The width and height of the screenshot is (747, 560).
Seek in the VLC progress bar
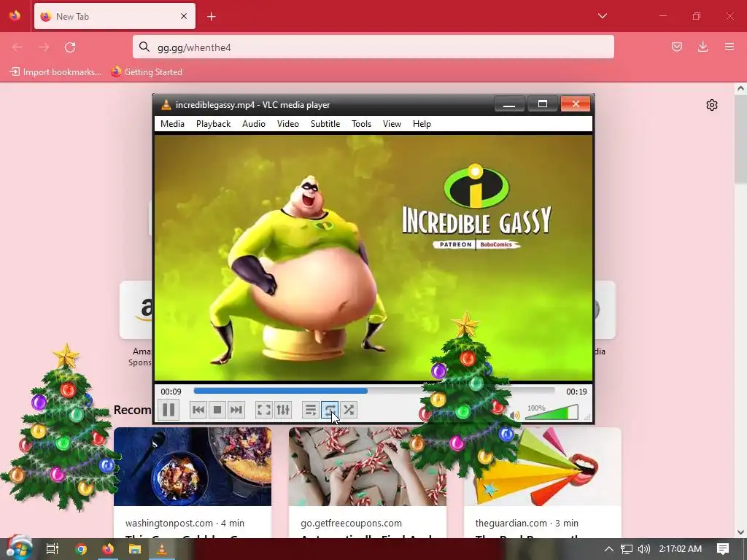pos(374,391)
